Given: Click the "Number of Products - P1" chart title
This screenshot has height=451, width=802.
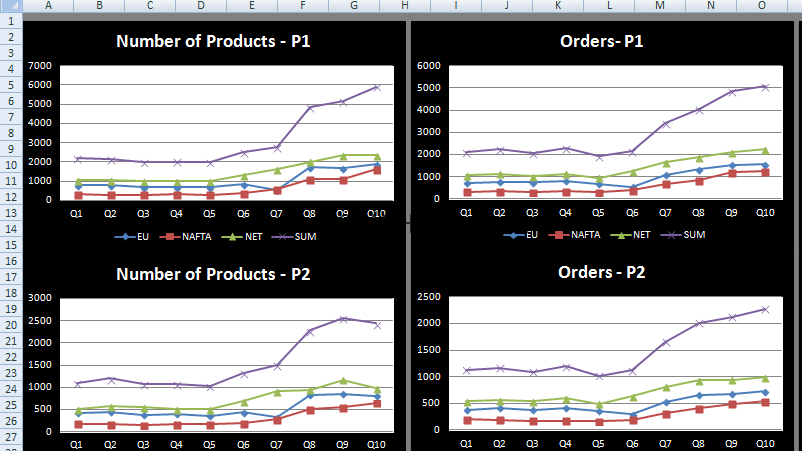Looking at the screenshot, I should click(x=215, y=41).
